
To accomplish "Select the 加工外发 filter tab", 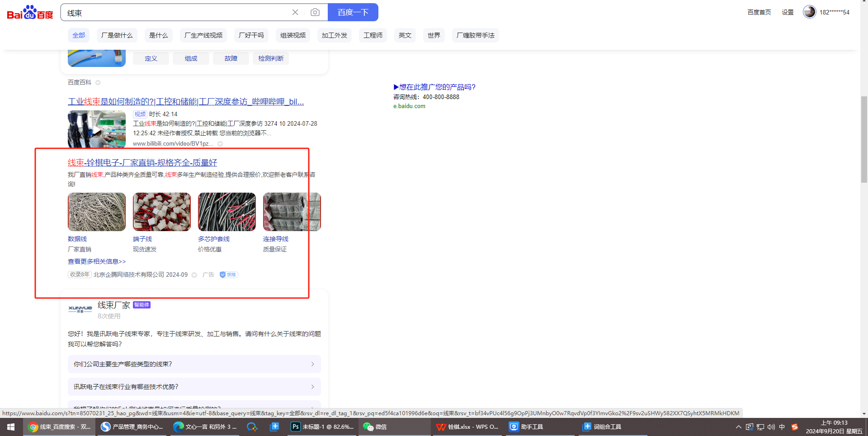I will [335, 35].
